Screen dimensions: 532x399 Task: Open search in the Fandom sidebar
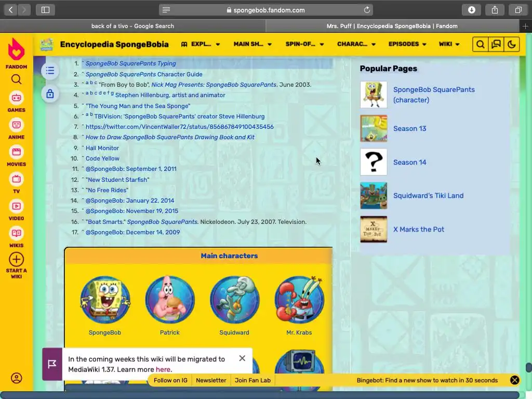pos(16,79)
